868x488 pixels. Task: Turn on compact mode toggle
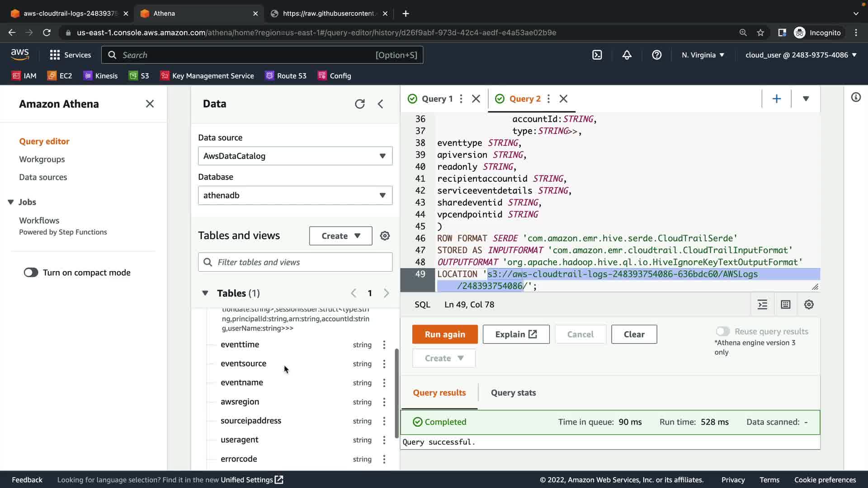[31, 272]
